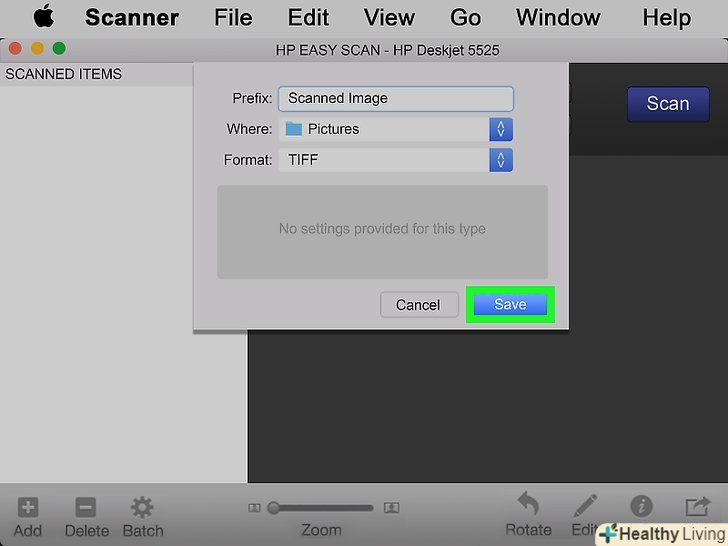The width and height of the screenshot is (728, 546).
Task: Click the Zoom slider handle
Action: pyautogui.click(x=273, y=508)
